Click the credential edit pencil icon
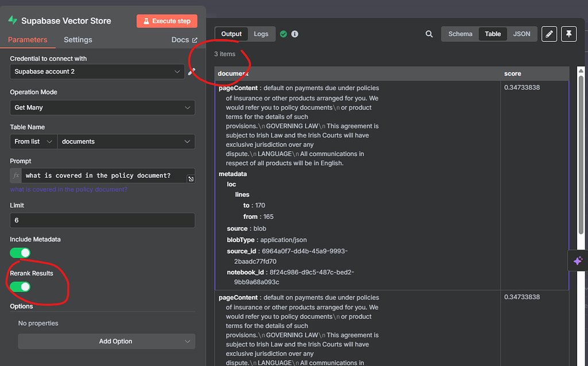 click(192, 72)
